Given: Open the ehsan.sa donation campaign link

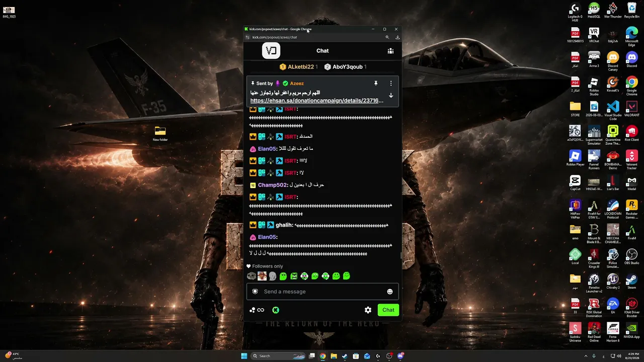Looking at the screenshot, I should point(316,101).
